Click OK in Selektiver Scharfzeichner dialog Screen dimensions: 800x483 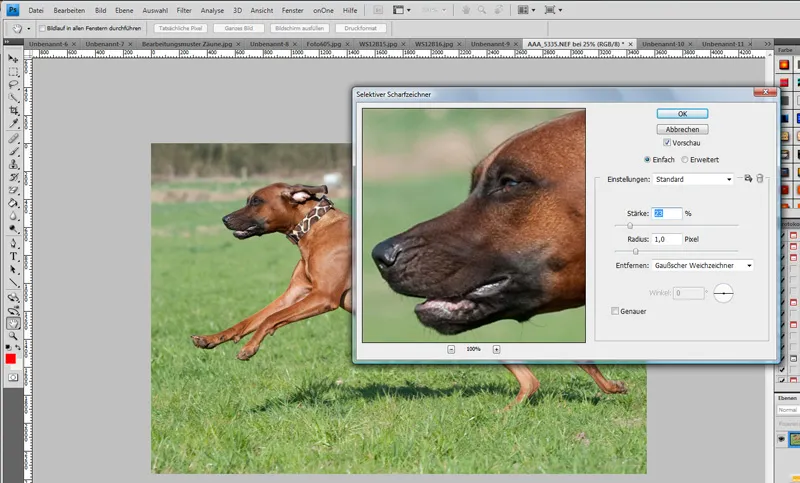point(682,114)
